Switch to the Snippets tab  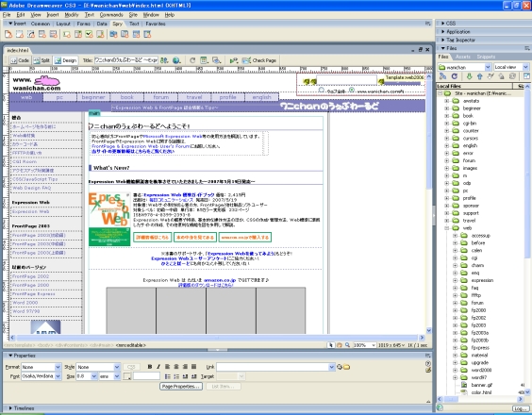pyautogui.click(x=486, y=57)
